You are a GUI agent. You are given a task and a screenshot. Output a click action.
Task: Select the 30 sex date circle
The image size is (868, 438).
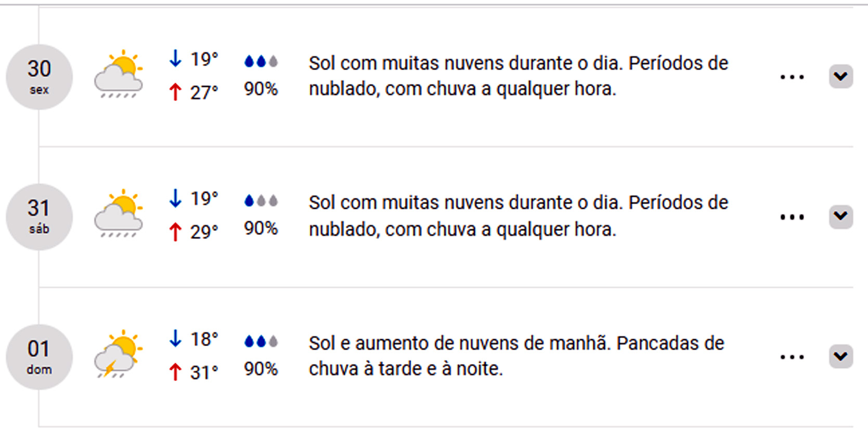point(39,77)
